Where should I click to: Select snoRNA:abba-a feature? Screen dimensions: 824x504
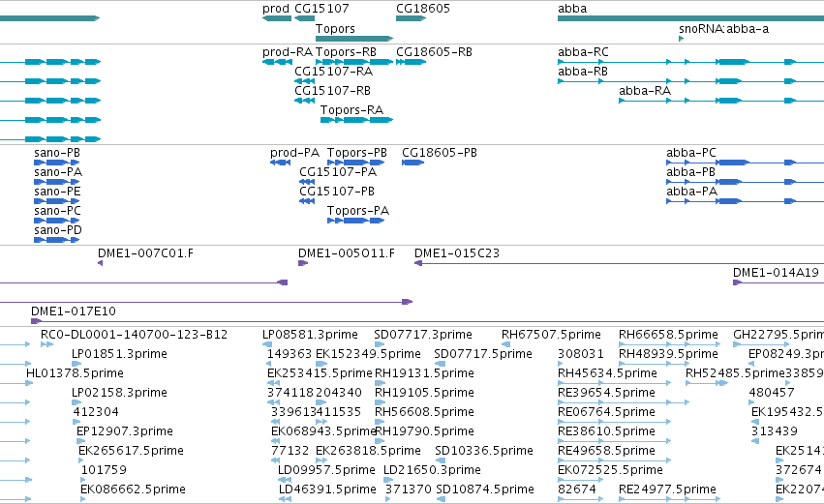tap(681, 39)
